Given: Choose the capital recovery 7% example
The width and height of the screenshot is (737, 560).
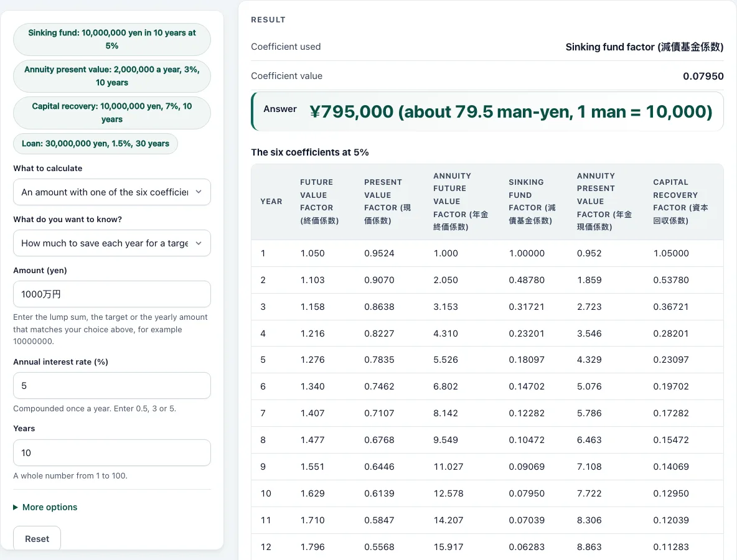Looking at the screenshot, I should click(112, 113).
